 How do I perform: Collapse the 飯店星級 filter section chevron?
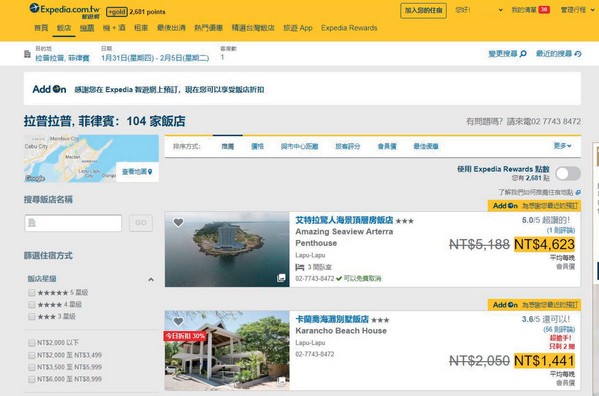151,280
